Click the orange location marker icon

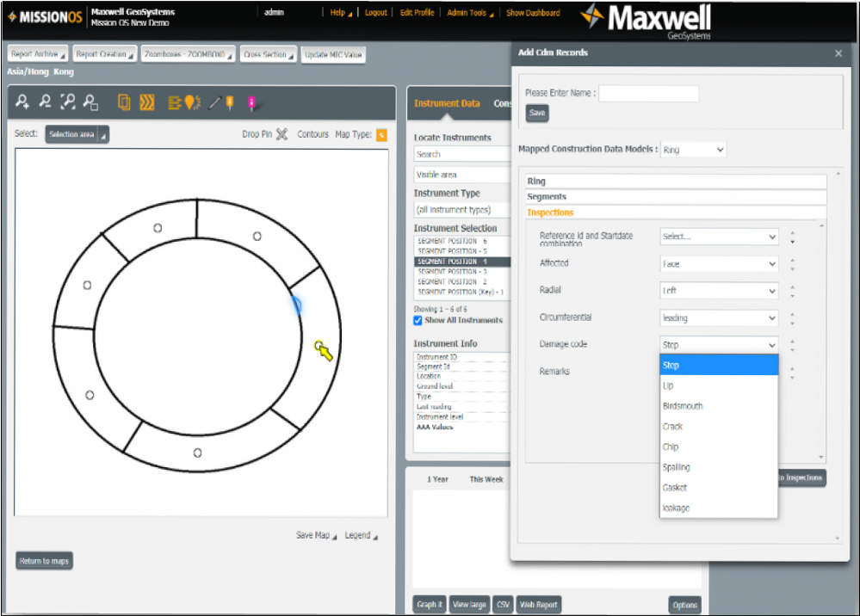pyautogui.click(x=191, y=102)
